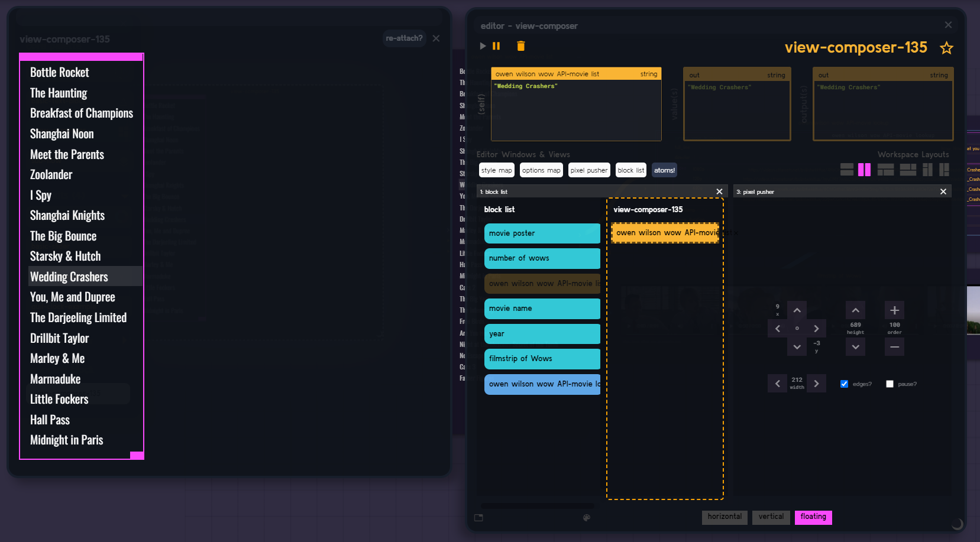The height and width of the screenshot is (542, 980).
Task: Select the filmstrip of Wows block
Action: click(x=542, y=359)
